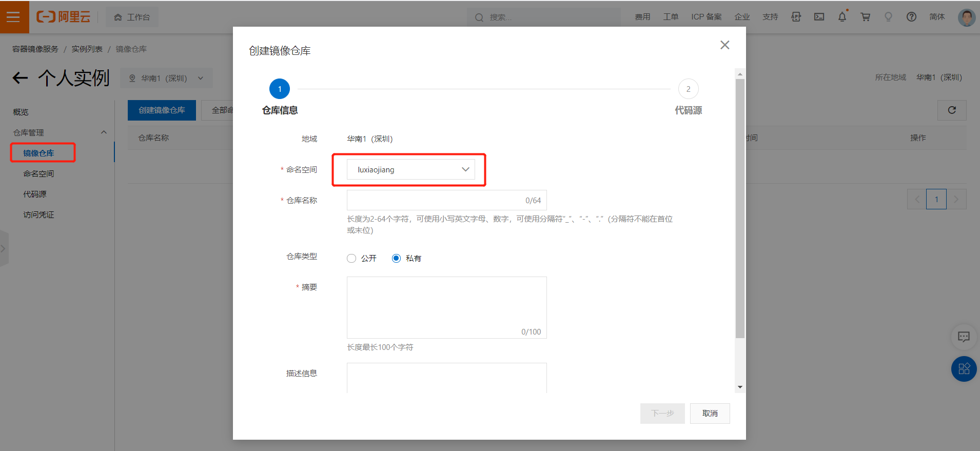Click the notification bell icon
Screen dimensions: 980x451
[x=842, y=17]
